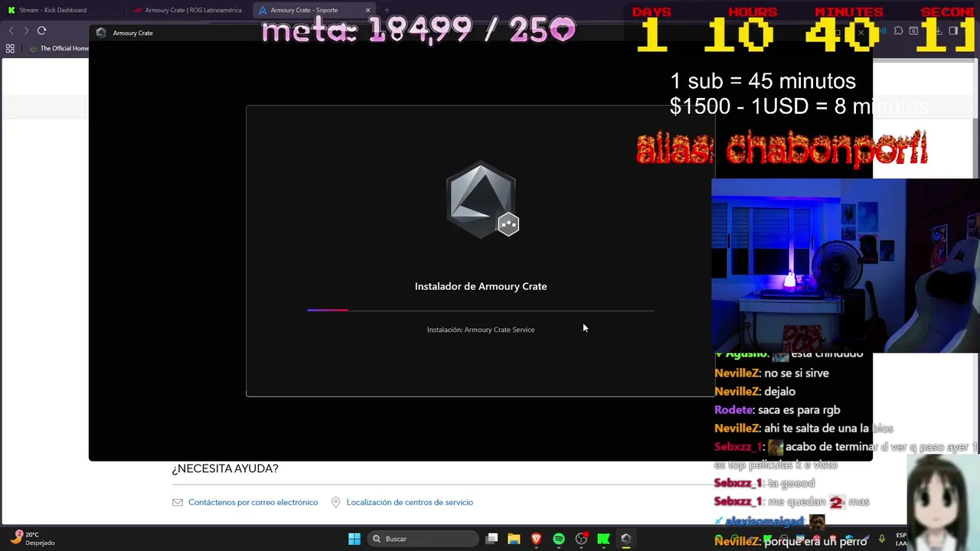Open the Armoury Crate taskbar icon
This screenshot has height=551, width=980.
tap(626, 539)
